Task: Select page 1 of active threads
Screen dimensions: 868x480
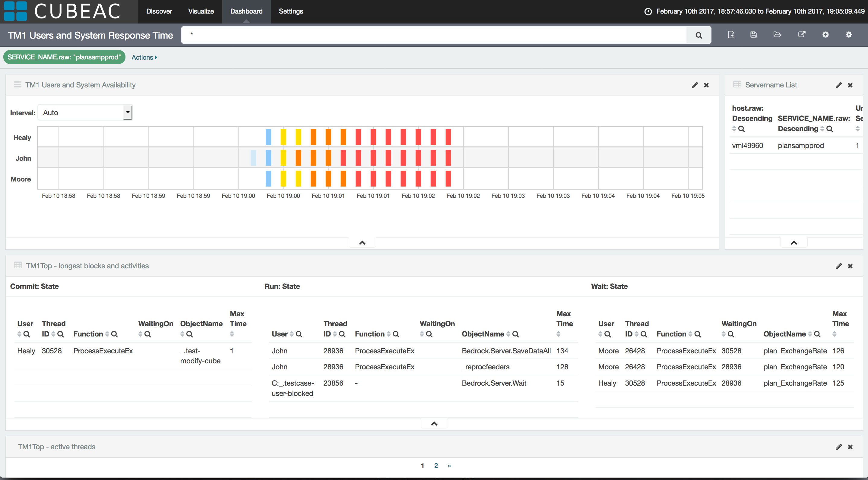Action: [422, 466]
